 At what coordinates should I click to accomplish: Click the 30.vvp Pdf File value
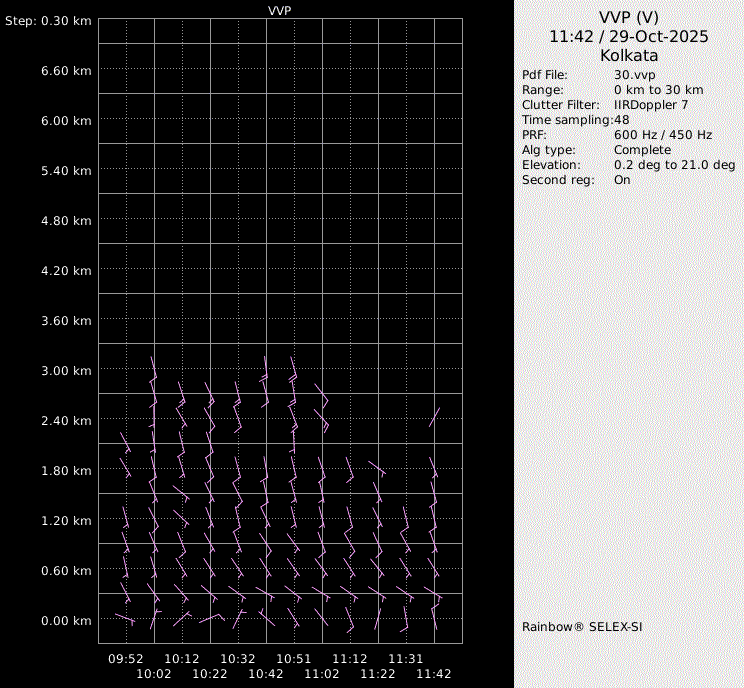coord(634,75)
